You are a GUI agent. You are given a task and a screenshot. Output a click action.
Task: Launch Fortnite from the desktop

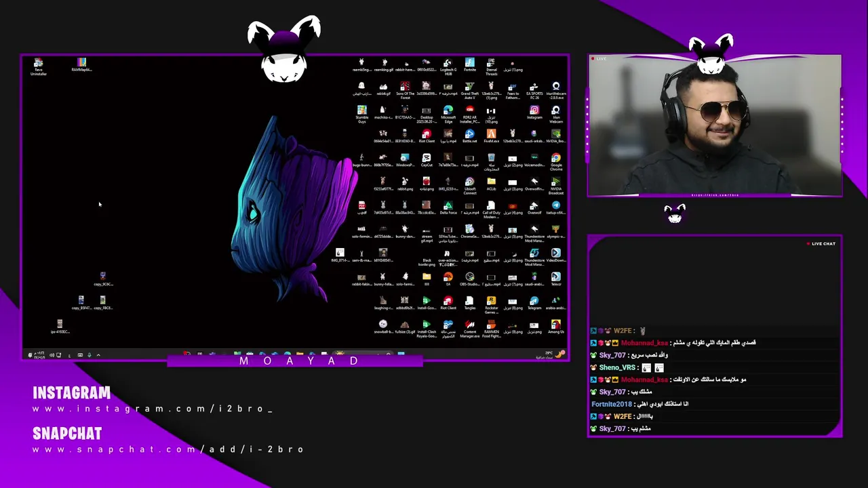coord(469,65)
